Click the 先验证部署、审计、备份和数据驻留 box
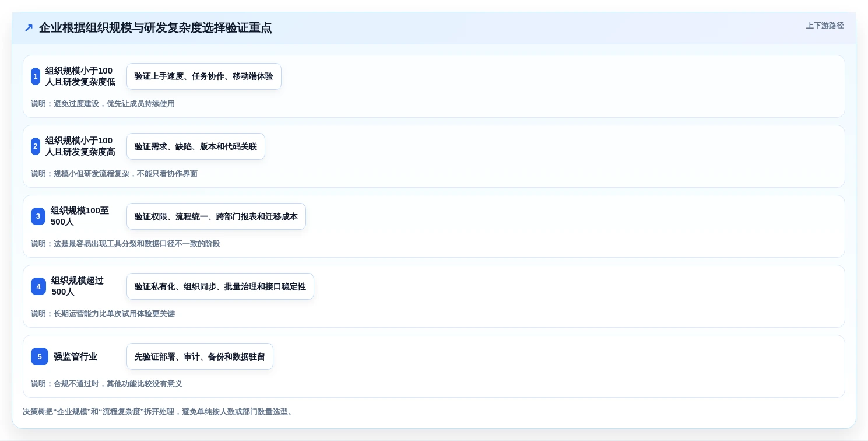 point(200,356)
